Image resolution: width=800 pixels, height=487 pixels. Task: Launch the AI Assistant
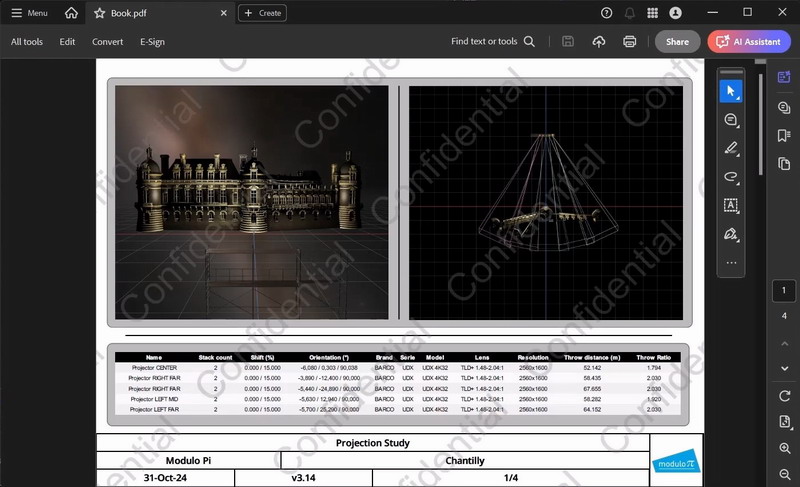[749, 42]
